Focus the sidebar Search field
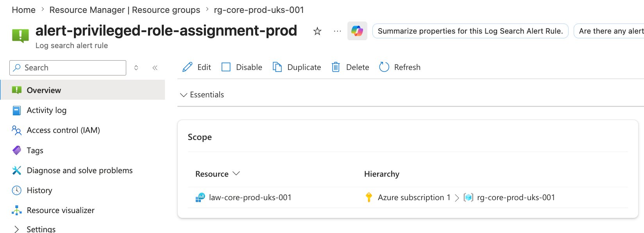This screenshot has height=233, width=644. (x=68, y=68)
